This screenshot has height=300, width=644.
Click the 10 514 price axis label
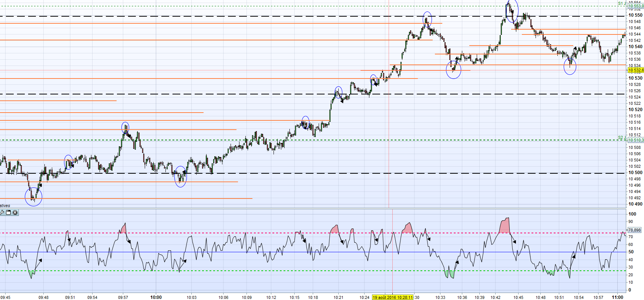point(635,129)
